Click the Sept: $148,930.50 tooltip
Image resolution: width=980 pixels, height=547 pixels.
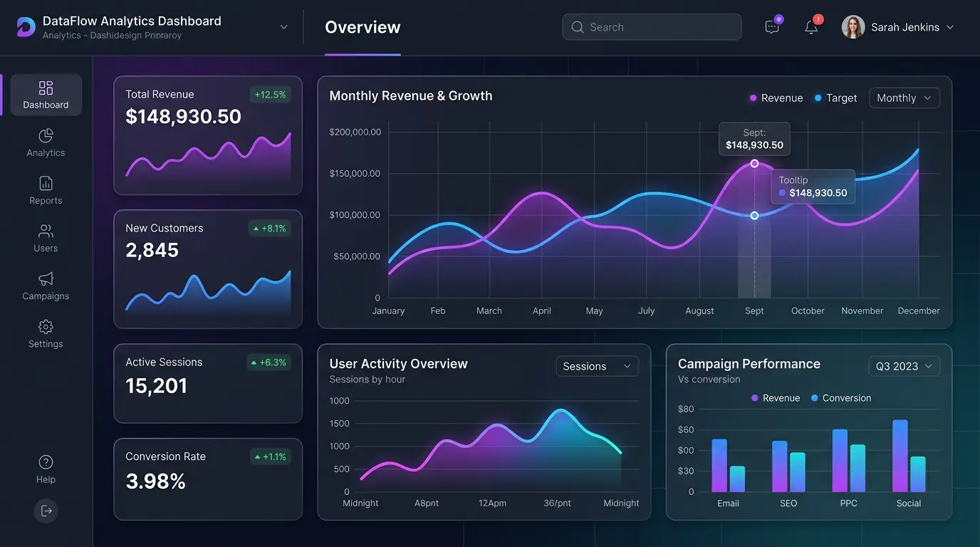(754, 139)
